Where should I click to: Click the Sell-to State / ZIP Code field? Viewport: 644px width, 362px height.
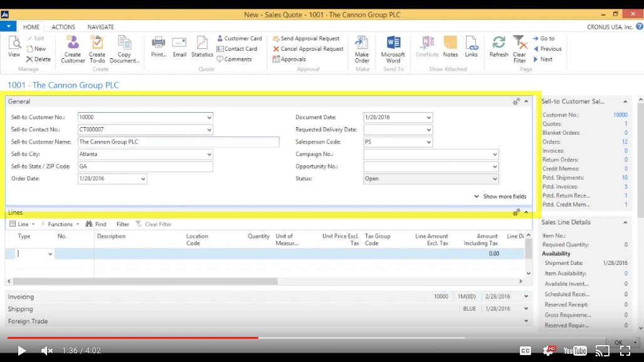tap(145, 167)
